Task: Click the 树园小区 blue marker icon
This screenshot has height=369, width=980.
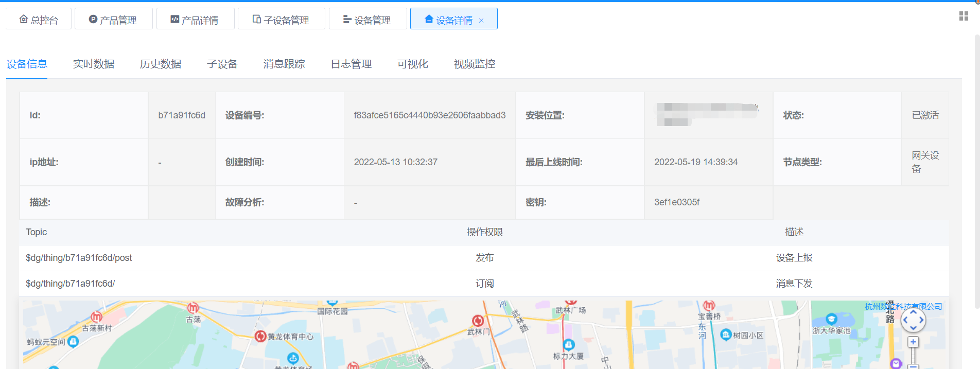Action: pos(726,335)
